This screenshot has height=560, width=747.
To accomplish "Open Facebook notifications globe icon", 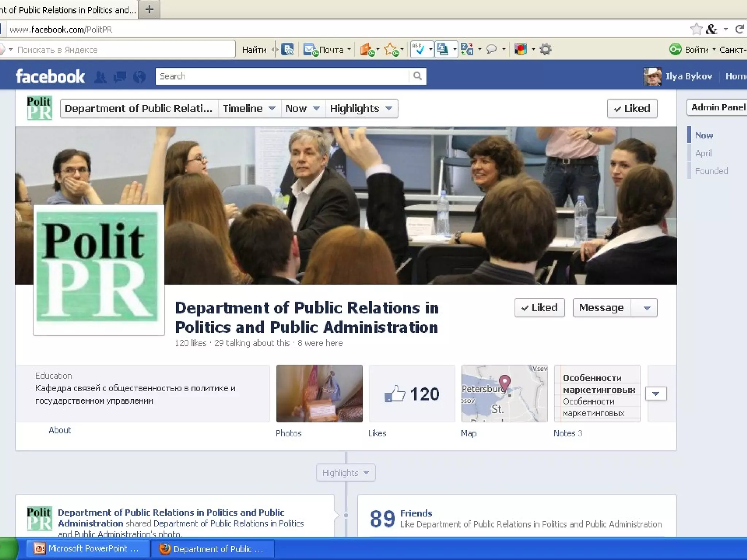I will [139, 77].
